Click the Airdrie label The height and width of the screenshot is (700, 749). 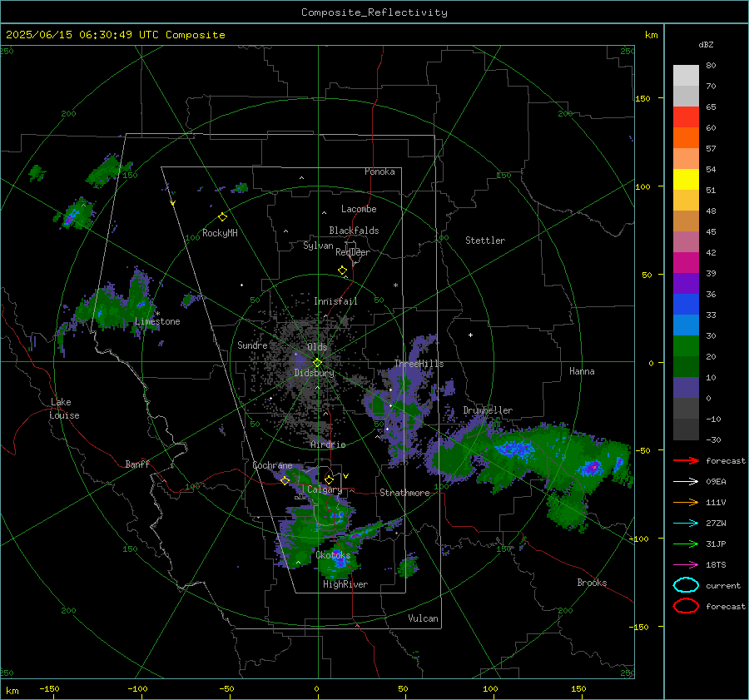[328, 444]
